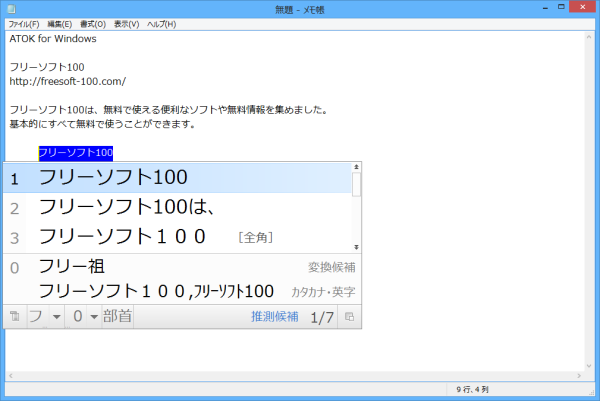Click Notepad vertical scrollbar up arrow
This screenshot has width=600, height=401.
point(589,37)
